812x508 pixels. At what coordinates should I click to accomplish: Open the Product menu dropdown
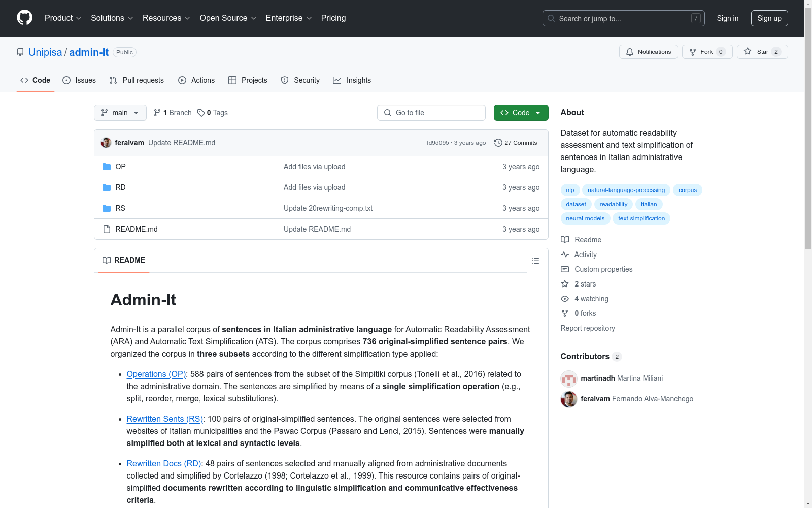point(63,18)
